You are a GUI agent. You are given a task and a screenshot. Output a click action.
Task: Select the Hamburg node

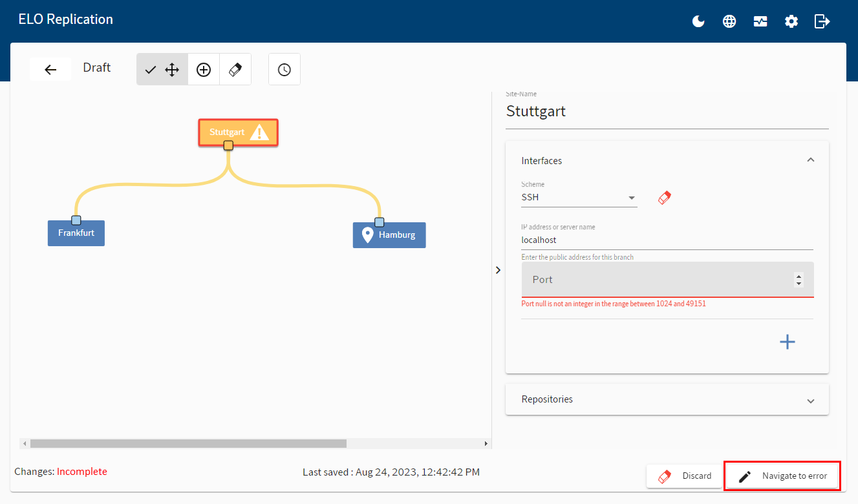tap(389, 235)
